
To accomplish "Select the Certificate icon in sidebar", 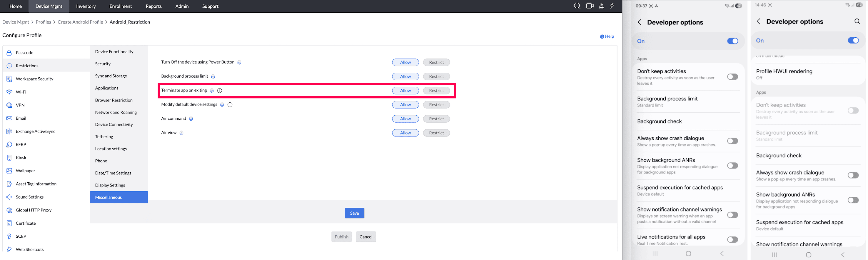I will click(x=9, y=223).
